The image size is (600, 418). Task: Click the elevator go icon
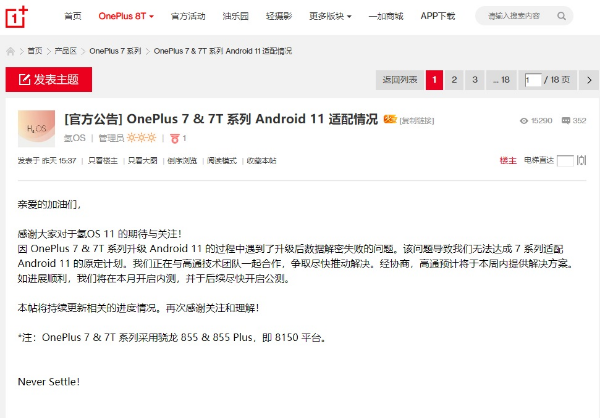coord(582,160)
